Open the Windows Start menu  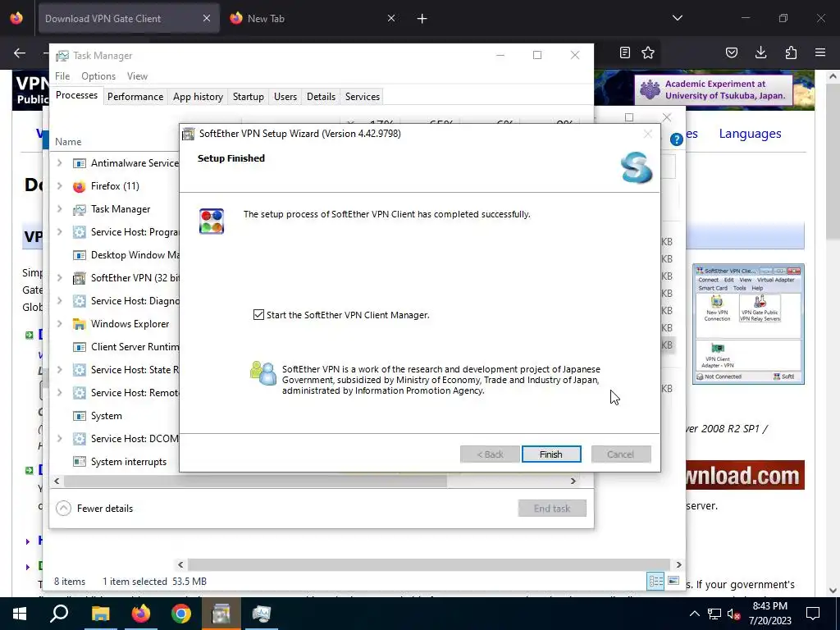(20, 614)
